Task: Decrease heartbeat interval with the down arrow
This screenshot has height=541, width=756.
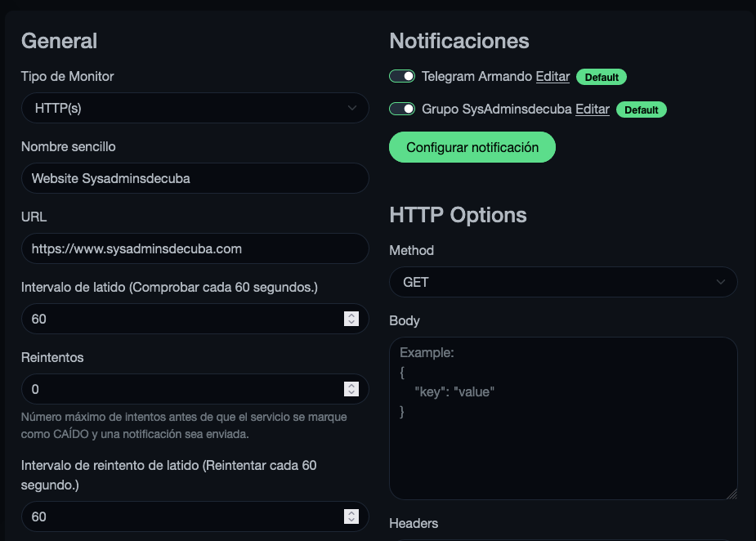Action: (x=351, y=322)
